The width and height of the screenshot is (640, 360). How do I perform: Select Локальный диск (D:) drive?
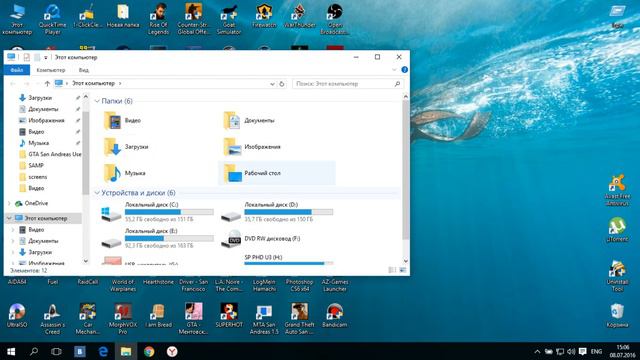click(277, 212)
